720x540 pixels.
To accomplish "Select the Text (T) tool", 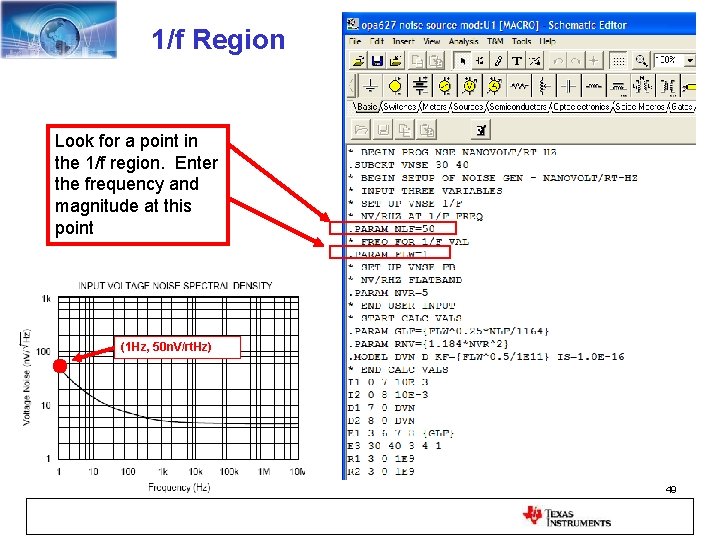I will (517, 60).
